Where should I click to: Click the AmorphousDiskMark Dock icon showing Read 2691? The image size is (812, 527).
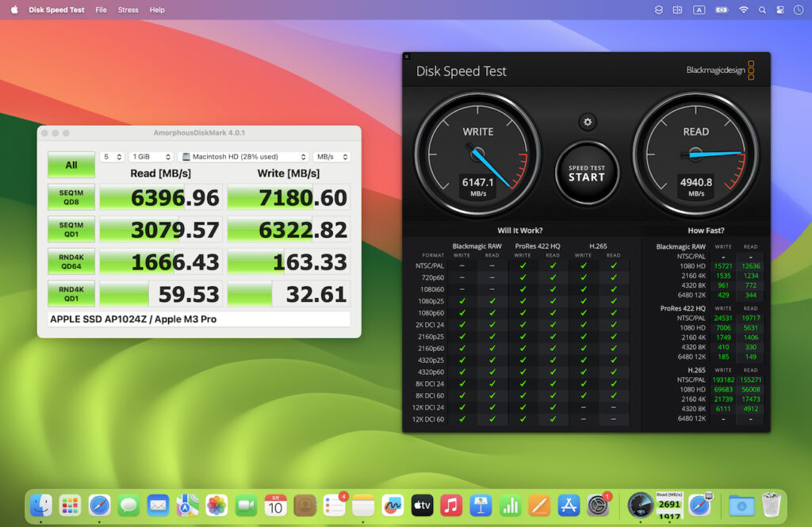click(668, 505)
